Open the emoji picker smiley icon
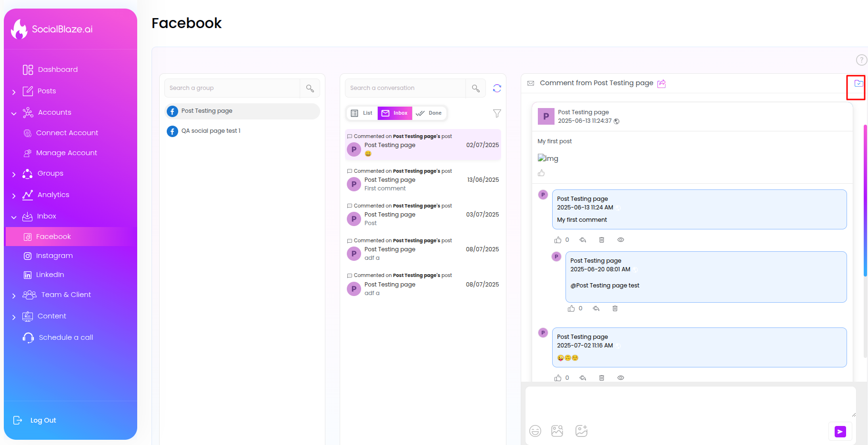Screen dimensions: 868x445 [x=535, y=431]
